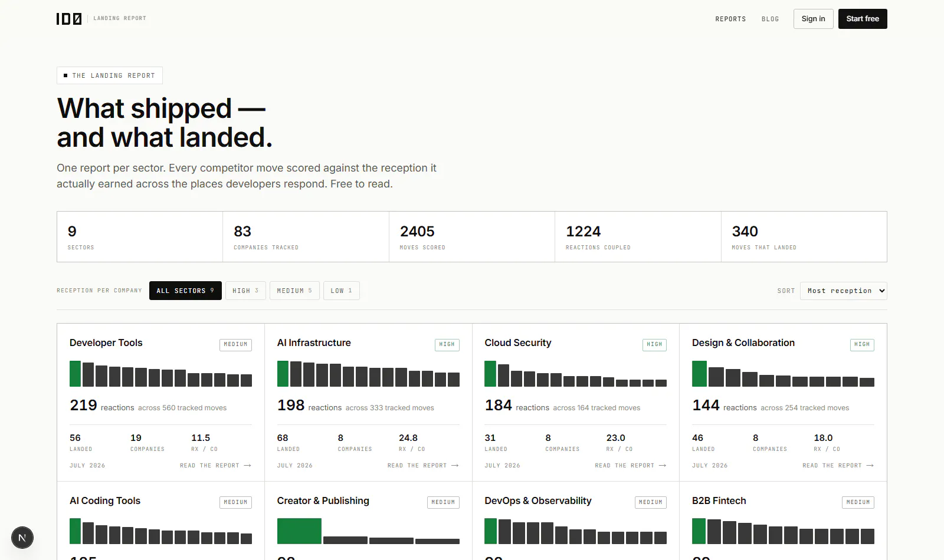
Task: Click the High badge on Design & Collaboration card
Action: tap(862, 345)
